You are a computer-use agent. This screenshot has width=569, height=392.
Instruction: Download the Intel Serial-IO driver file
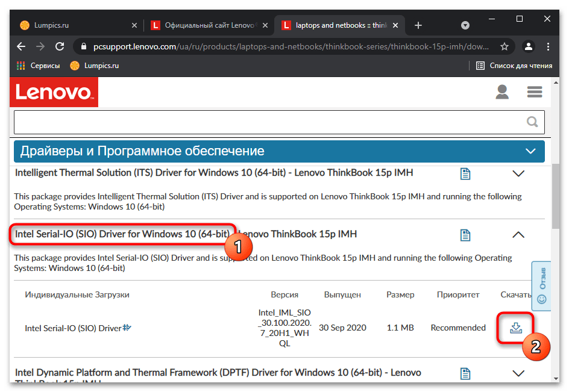[x=516, y=328]
